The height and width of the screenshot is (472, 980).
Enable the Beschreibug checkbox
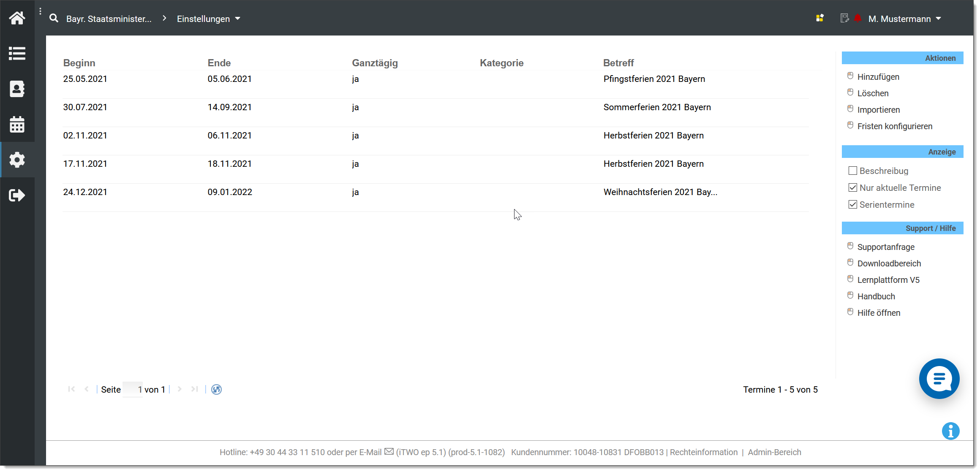tap(852, 171)
